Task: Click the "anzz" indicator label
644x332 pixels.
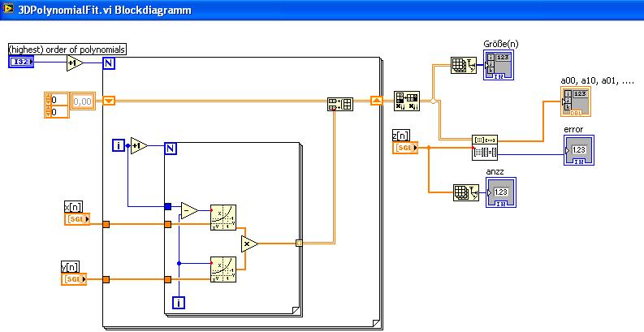Action: click(x=495, y=171)
